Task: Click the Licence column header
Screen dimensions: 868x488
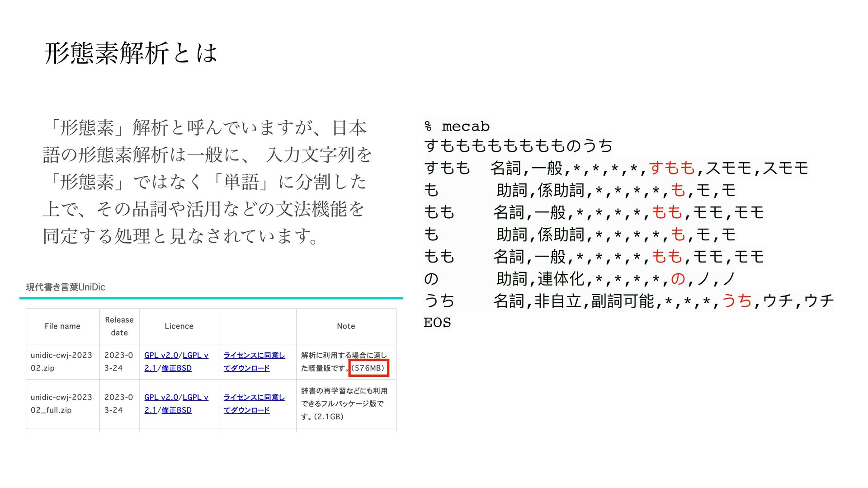Action: point(179,326)
